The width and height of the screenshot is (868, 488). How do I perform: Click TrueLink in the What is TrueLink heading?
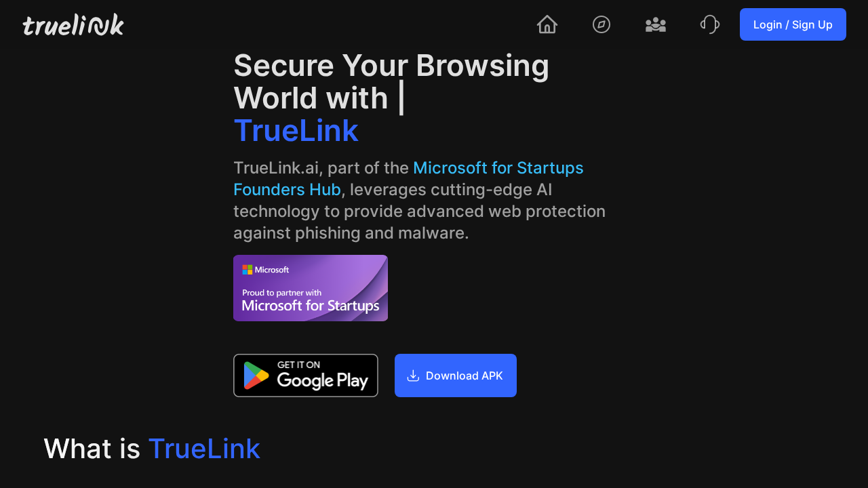[204, 448]
